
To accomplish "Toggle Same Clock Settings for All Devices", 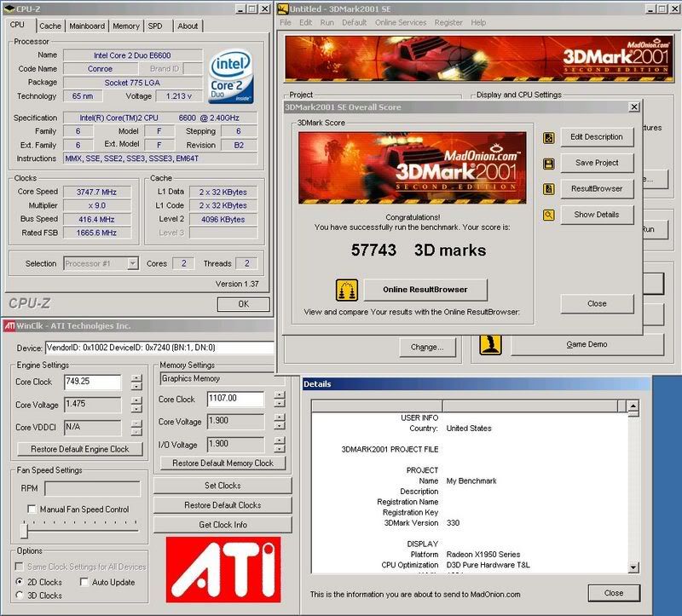I will 19,567.
